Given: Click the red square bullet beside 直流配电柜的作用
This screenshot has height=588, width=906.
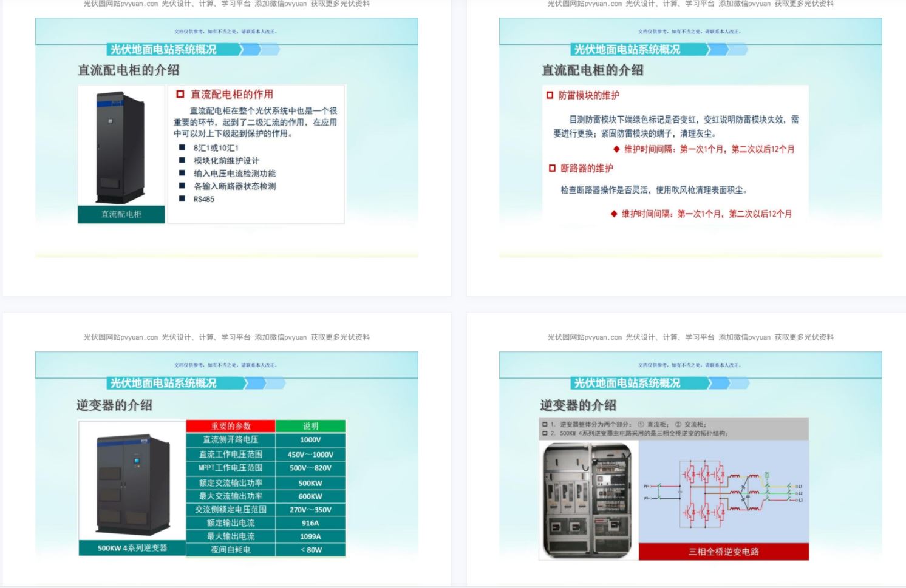Looking at the screenshot, I should click(x=180, y=94).
